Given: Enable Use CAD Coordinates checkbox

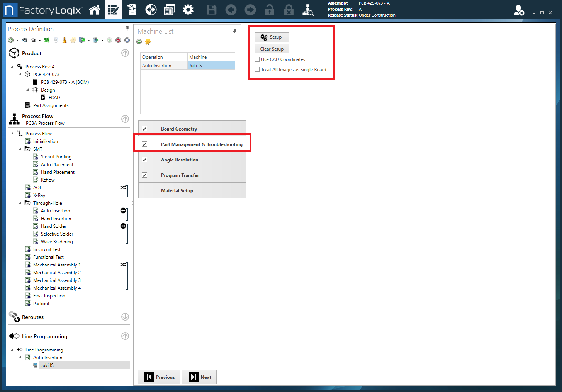Looking at the screenshot, I should click(x=257, y=59).
